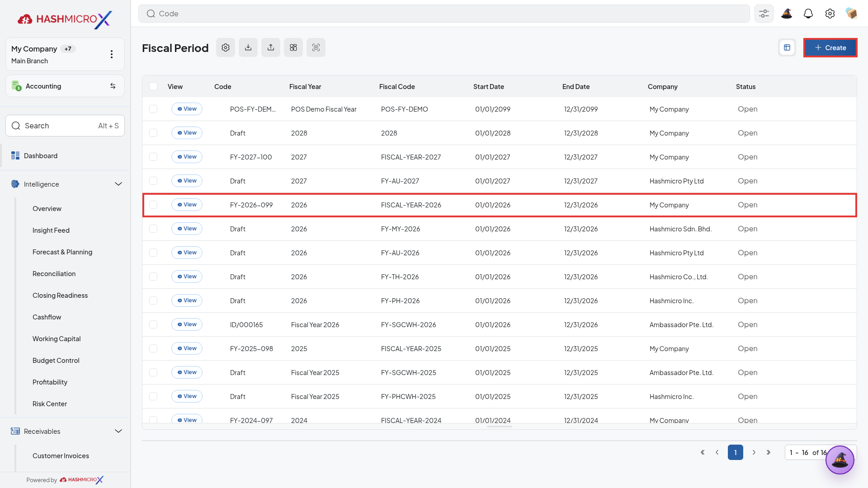Click page number 1 button
This screenshot has height=488, width=868.
pyautogui.click(x=736, y=452)
